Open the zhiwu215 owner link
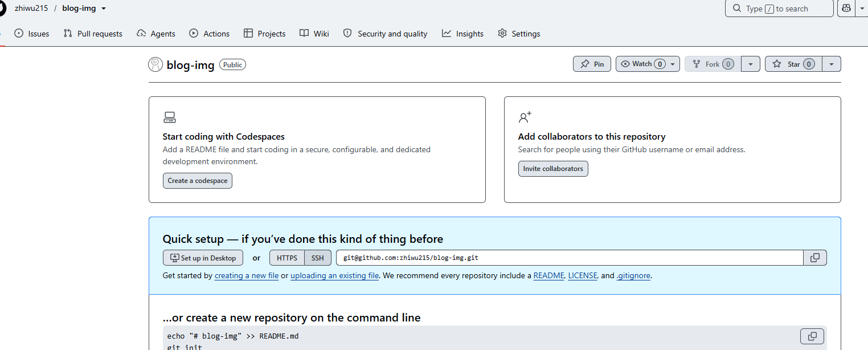Screen dimensions: 868x350 [31, 8]
